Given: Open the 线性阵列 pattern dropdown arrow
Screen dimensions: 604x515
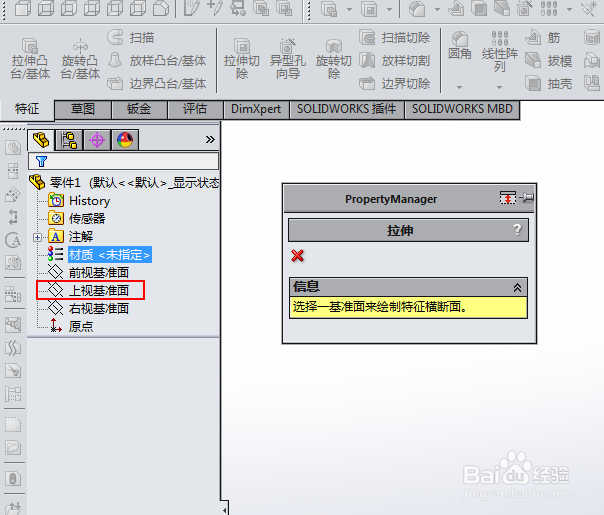Looking at the screenshot, I should 499,87.
